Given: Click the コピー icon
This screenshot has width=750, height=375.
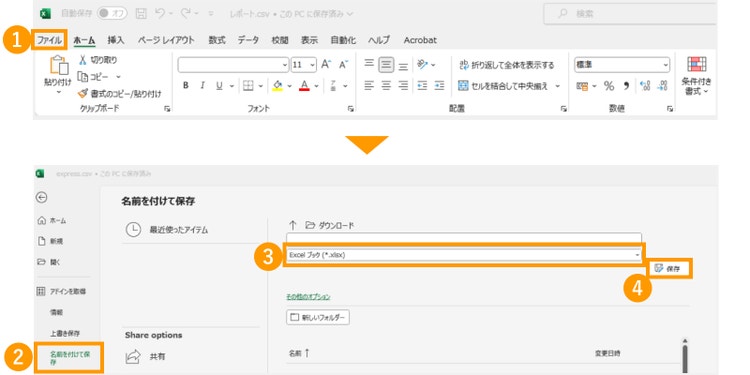Looking at the screenshot, I should coord(83,77).
